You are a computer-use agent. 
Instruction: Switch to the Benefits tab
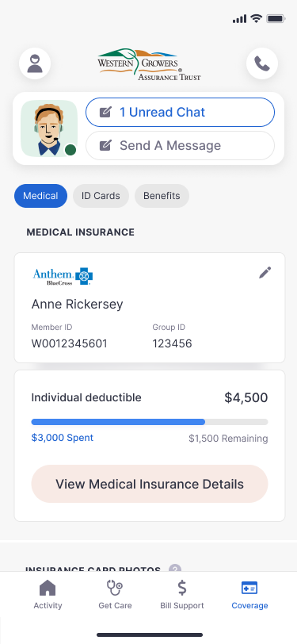click(162, 196)
